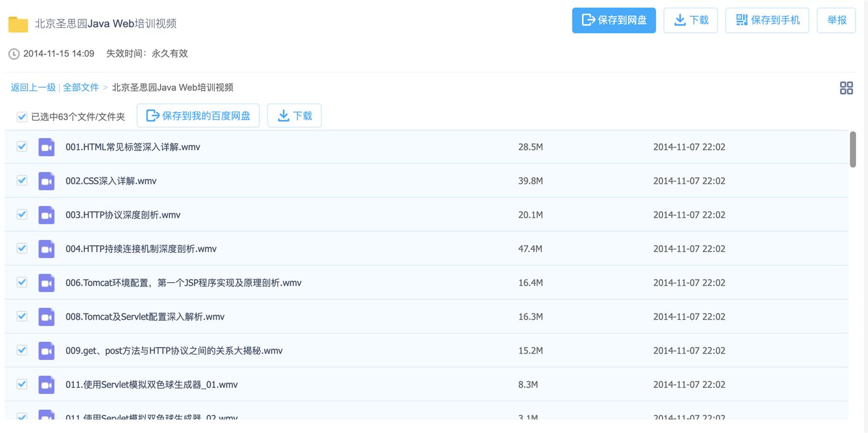This screenshot has height=433, width=868.
Task: Click the date in the 001.HTML file row
Action: (x=689, y=147)
